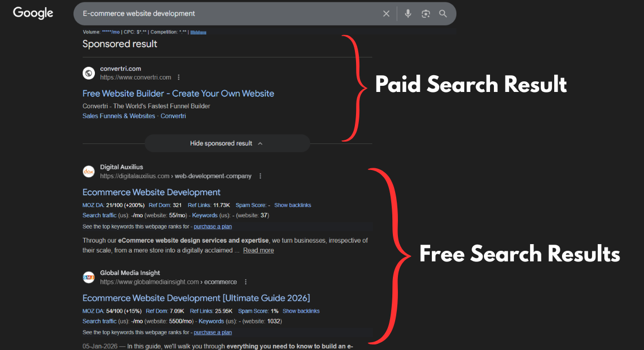644x350 pixels.
Task: Open options menu beside Digital Auxilius URL
Action: [260, 176]
